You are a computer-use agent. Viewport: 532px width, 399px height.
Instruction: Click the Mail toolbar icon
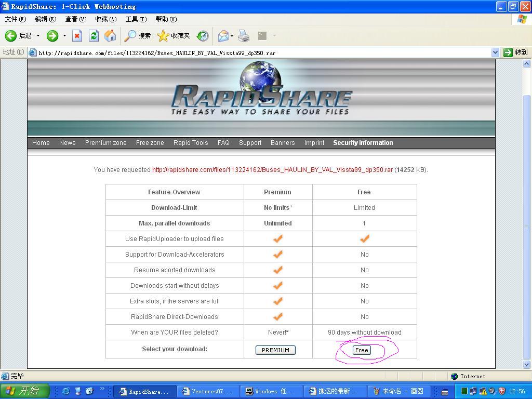click(223, 36)
